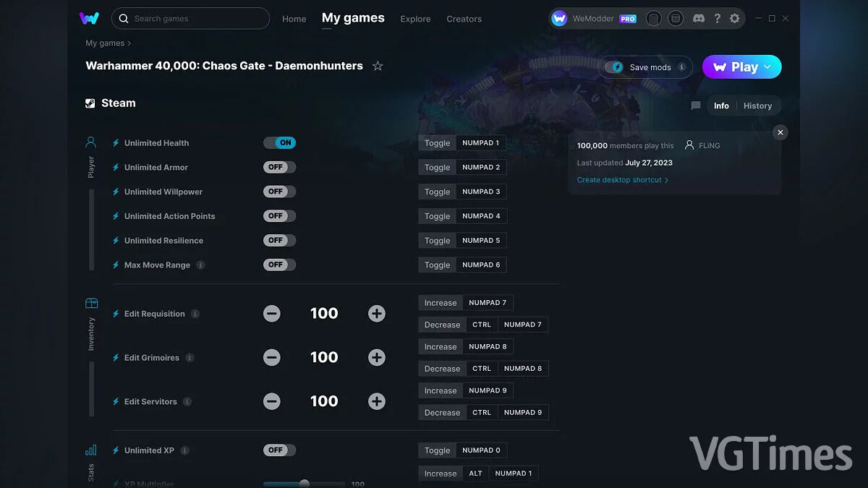This screenshot has height=488, width=868.
Task: Click the WeModder avatar icon
Action: pos(559,18)
